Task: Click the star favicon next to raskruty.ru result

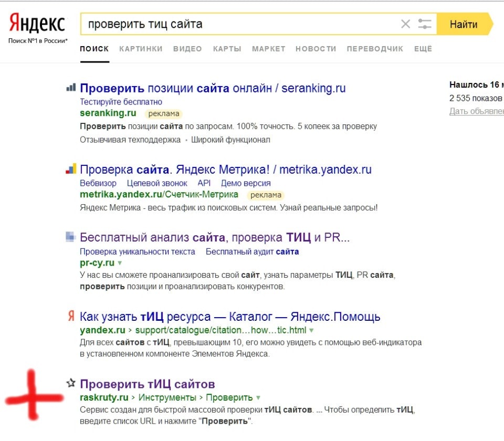Action: coord(71,383)
